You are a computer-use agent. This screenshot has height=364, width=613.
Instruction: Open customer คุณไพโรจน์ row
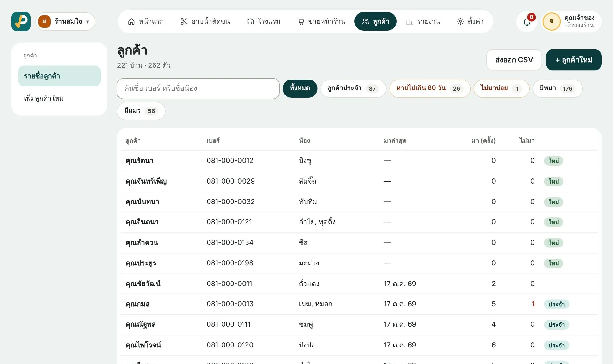[359, 345]
